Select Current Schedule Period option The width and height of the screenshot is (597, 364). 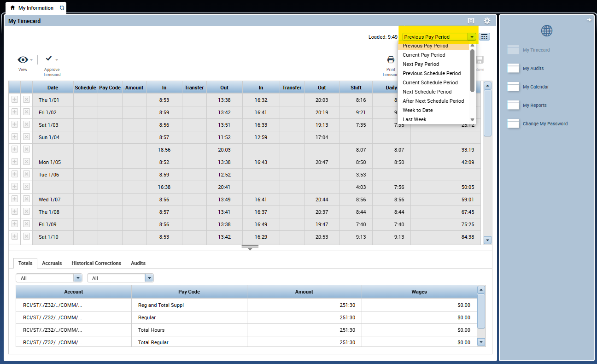[430, 82]
